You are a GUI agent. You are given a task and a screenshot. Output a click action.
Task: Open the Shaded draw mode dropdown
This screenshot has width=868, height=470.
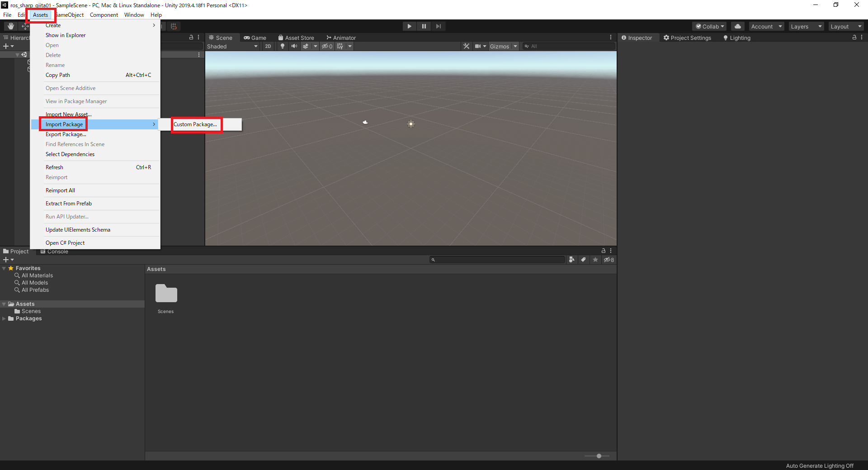click(x=231, y=46)
